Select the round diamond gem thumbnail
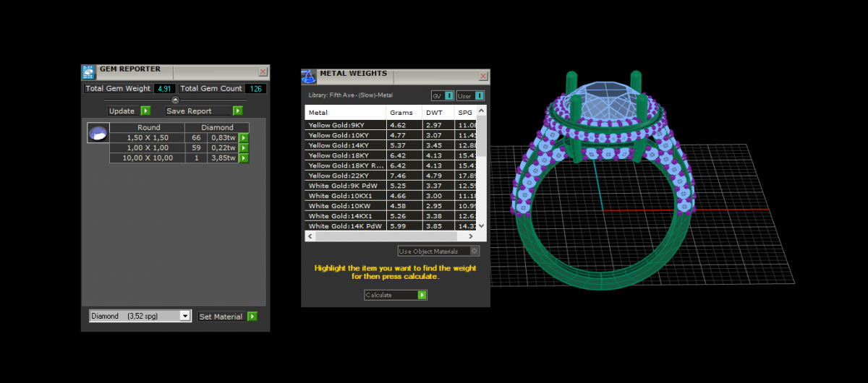The height and width of the screenshot is (383, 868). pyautogui.click(x=98, y=133)
